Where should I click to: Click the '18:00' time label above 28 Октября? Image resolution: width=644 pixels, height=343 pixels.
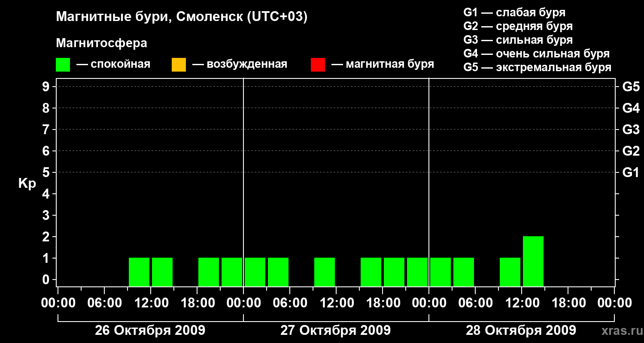point(568,303)
